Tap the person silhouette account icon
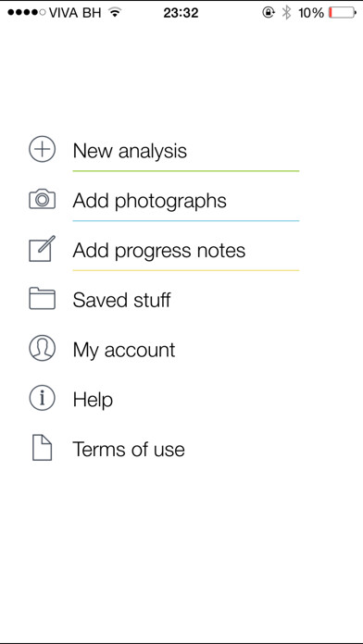 coord(42,348)
